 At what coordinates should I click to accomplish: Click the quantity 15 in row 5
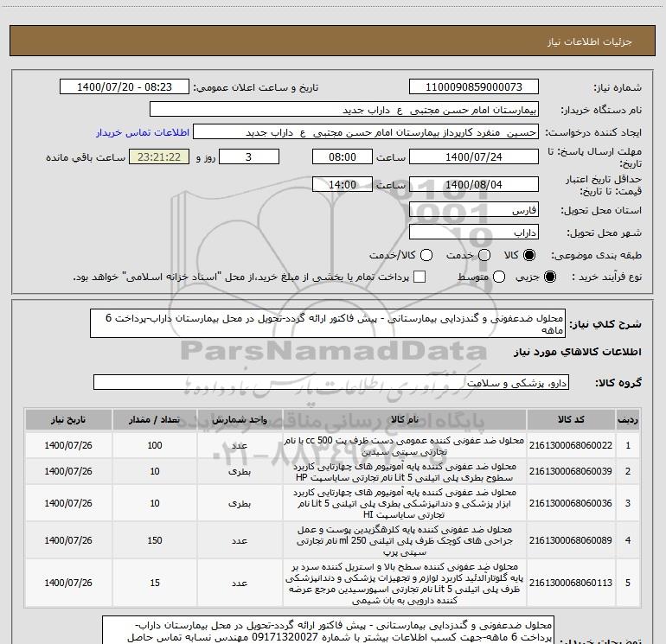point(155,583)
